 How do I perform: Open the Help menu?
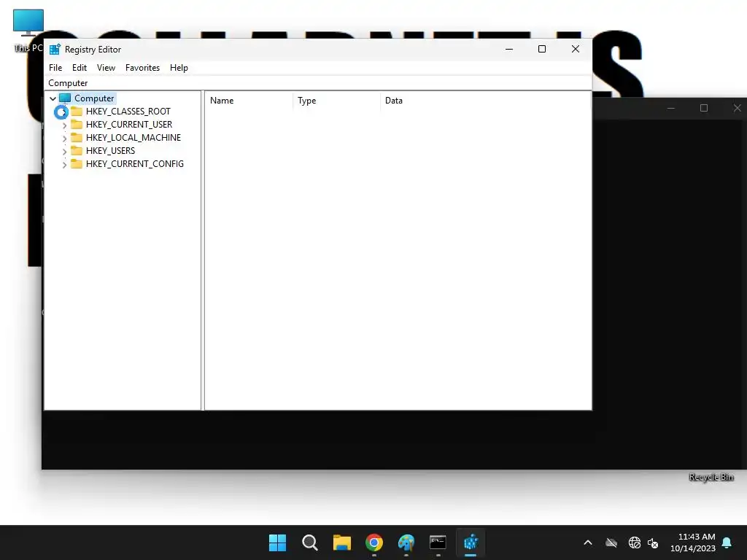[179, 68]
